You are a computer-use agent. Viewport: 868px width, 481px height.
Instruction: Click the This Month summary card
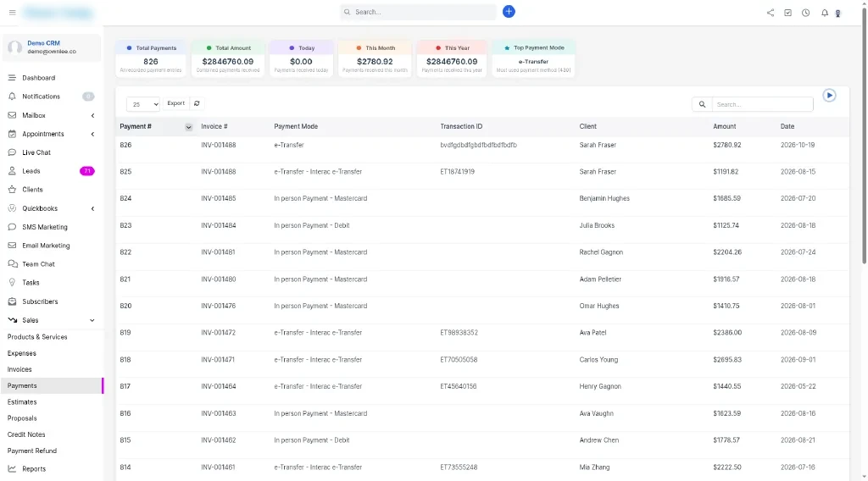coord(375,58)
